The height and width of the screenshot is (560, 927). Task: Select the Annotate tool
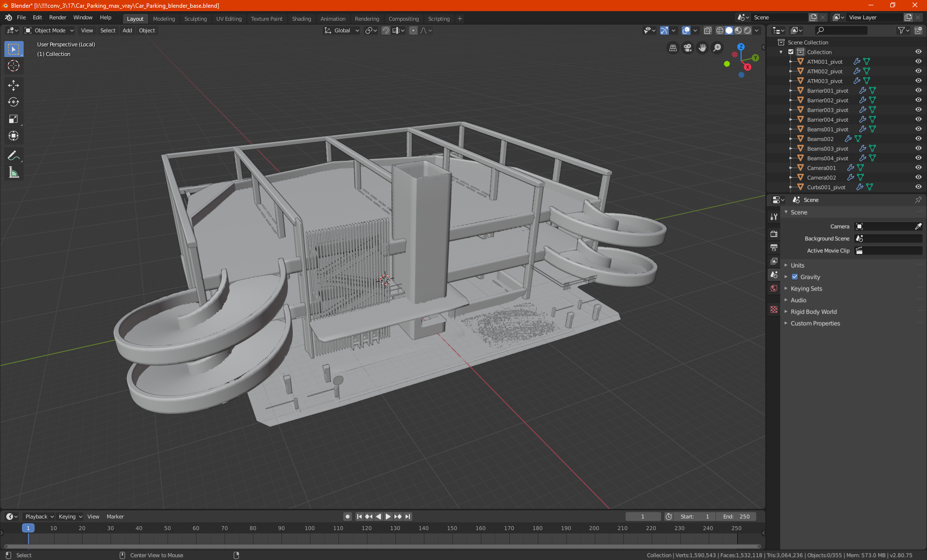click(14, 155)
